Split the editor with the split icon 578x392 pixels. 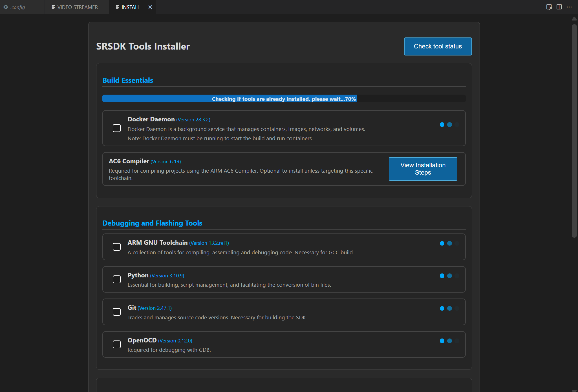coord(559,7)
